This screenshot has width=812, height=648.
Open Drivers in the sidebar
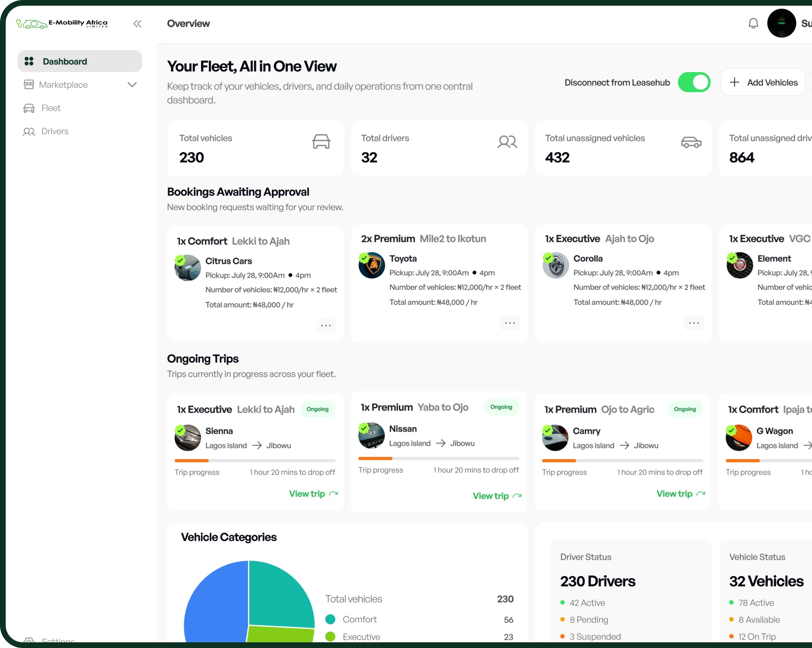46,131
